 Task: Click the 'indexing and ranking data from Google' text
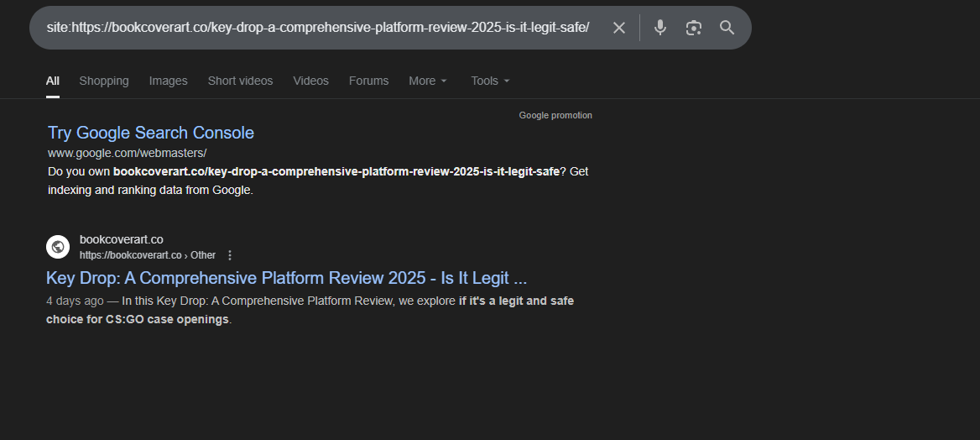(x=151, y=191)
